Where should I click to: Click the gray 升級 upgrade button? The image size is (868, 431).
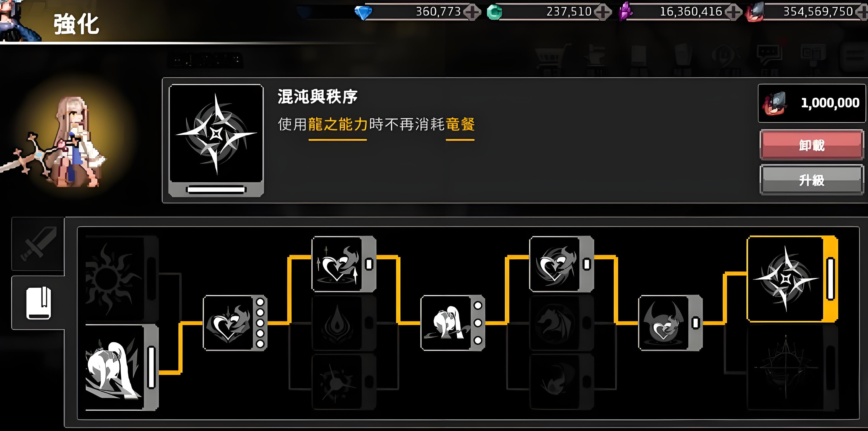(811, 180)
